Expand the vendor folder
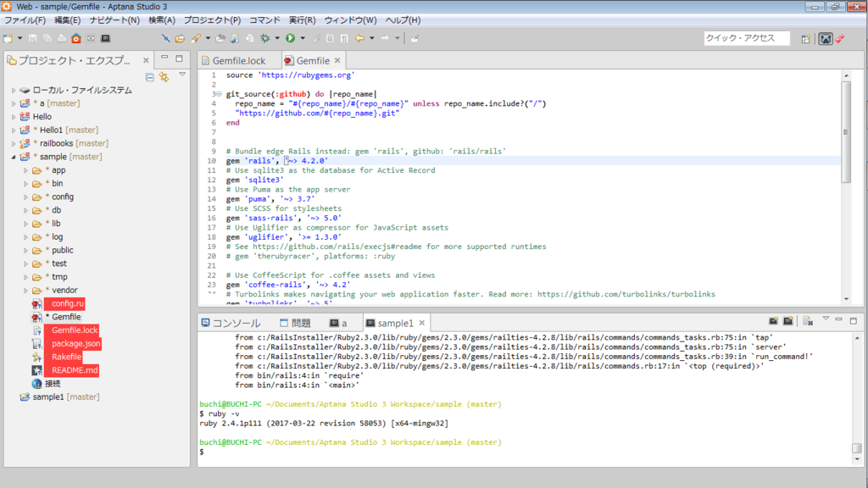 click(25, 291)
